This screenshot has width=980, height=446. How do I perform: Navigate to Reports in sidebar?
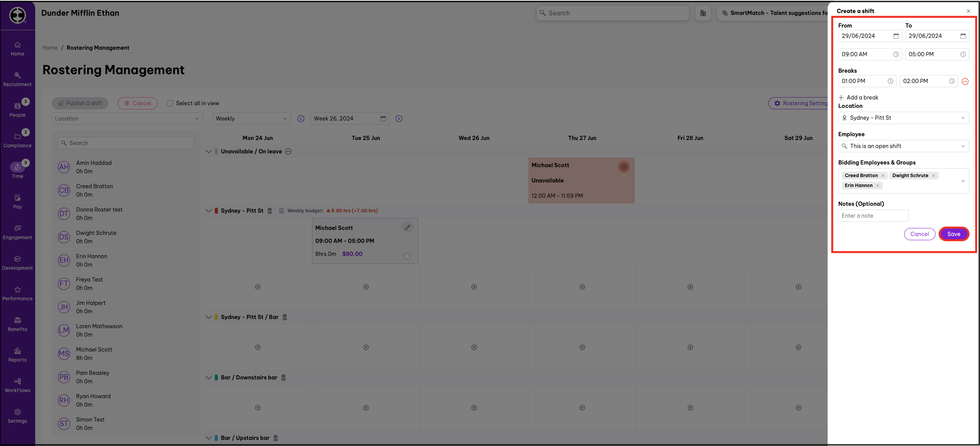point(17,354)
